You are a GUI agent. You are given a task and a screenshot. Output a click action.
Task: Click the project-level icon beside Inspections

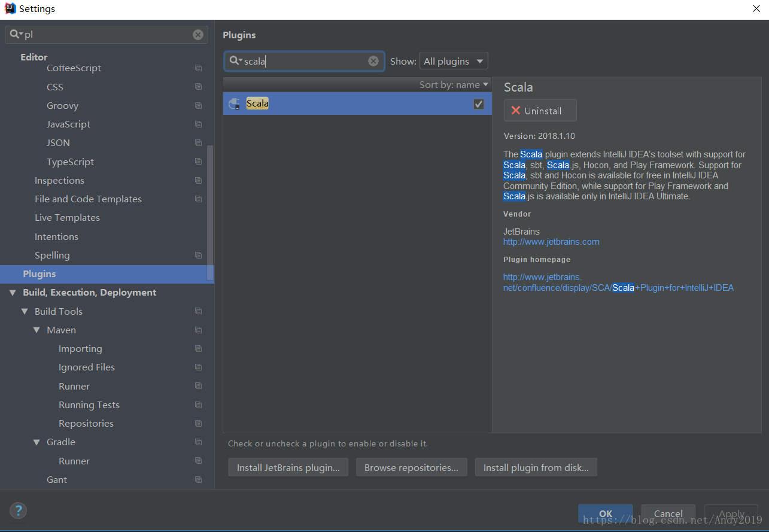tap(199, 180)
